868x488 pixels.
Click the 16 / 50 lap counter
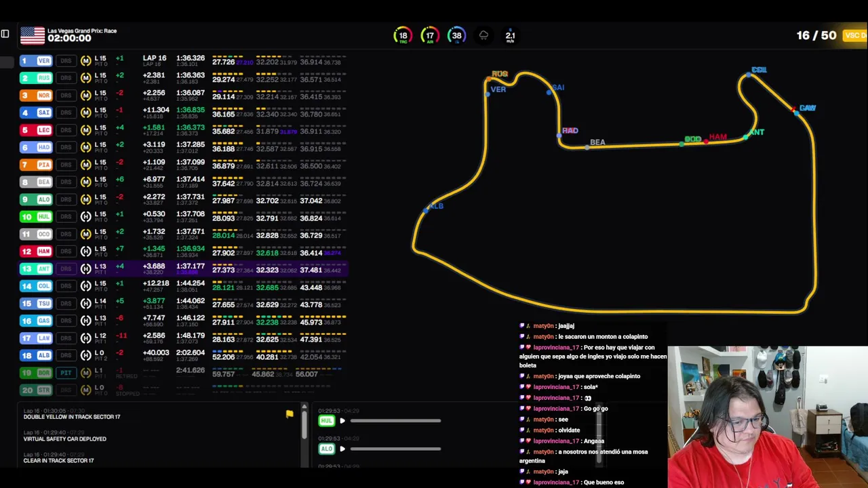coord(816,35)
